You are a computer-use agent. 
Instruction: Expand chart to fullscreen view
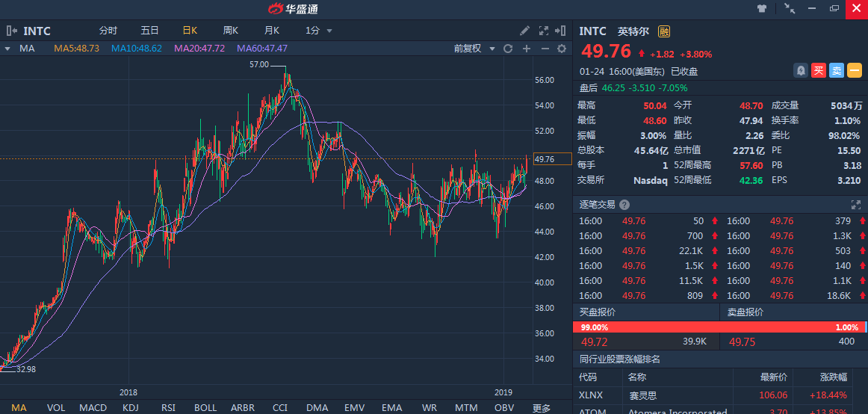coord(544,31)
